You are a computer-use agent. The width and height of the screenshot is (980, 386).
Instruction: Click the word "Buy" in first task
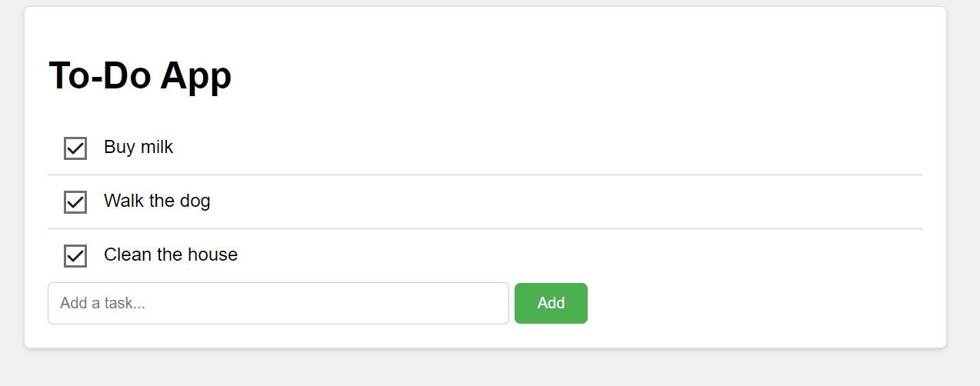point(119,147)
